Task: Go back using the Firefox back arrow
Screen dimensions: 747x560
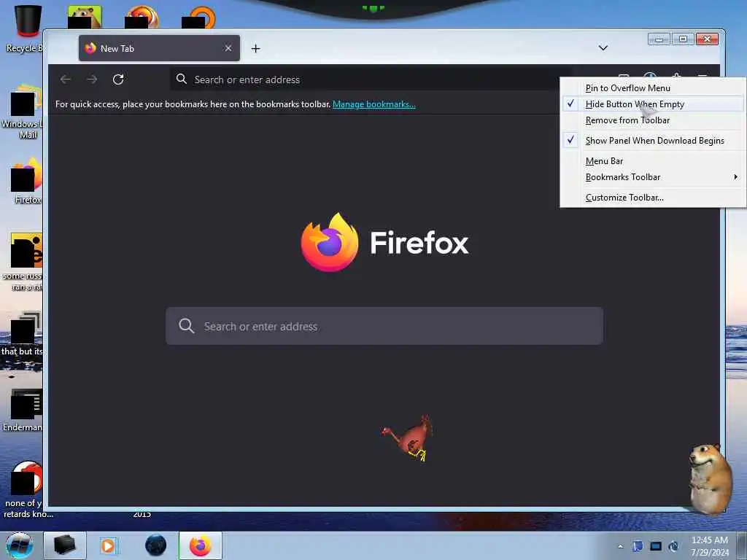Action: coord(66,79)
